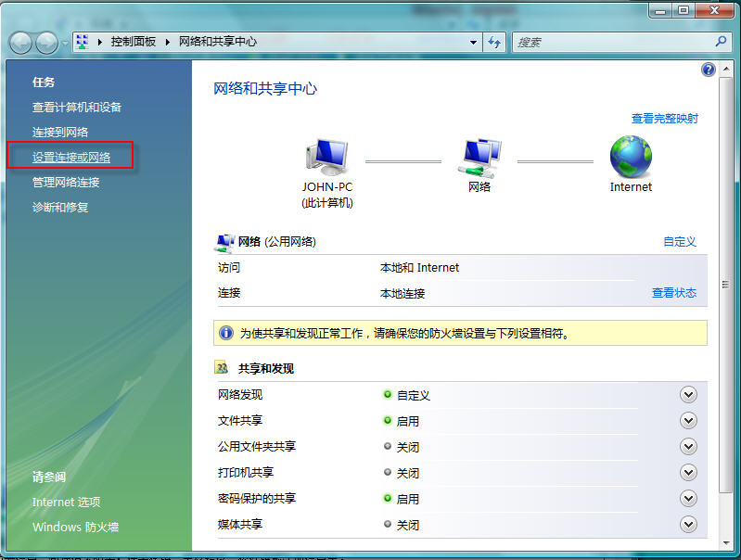
Task: Click the Internet globe icon
Action: point(631,157)
